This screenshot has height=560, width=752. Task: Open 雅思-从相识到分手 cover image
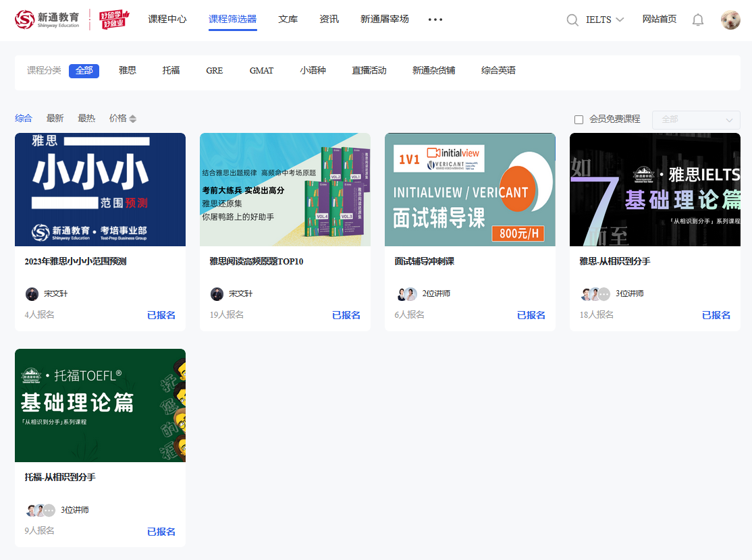pyautogui.click(x=655, y=190)
